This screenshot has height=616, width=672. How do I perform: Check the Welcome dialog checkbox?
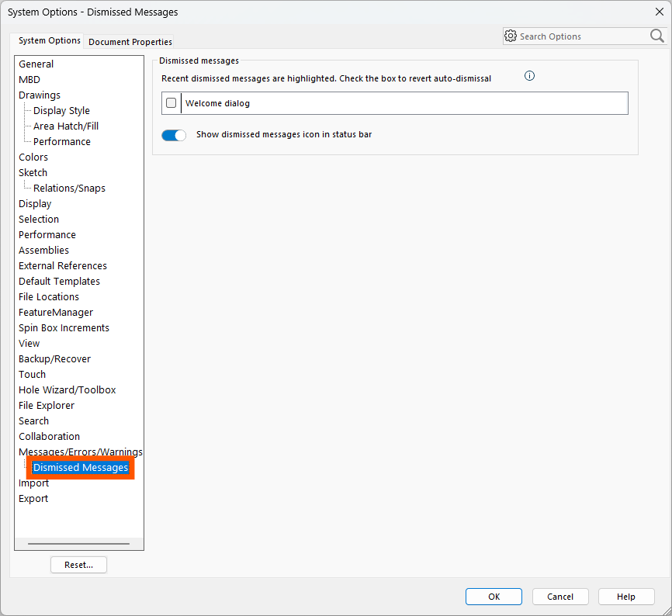[x=171, y=103]
